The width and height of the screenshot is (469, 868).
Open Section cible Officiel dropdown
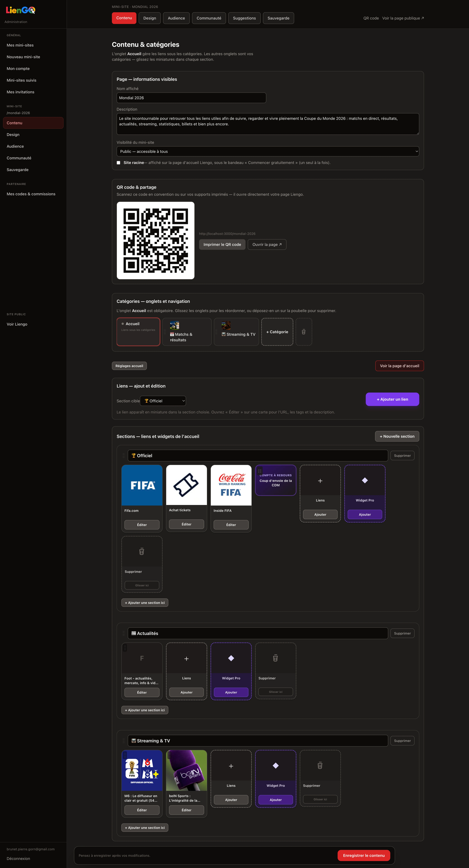point(163,401)
